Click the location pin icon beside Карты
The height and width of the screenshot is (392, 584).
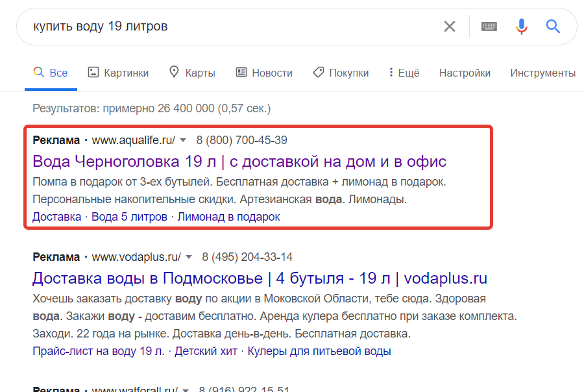pyautogui.click(x=173, y=72)
